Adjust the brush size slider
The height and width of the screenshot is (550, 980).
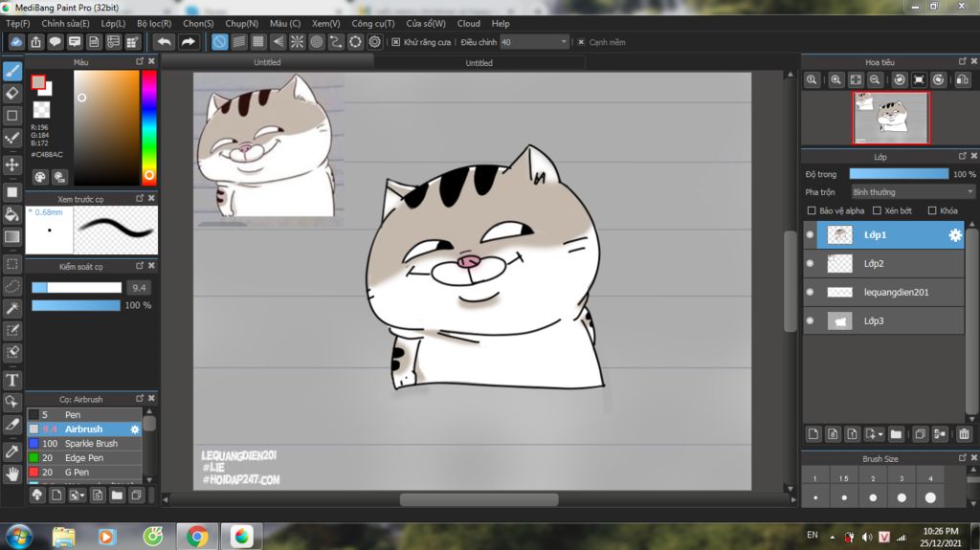tap(77, 288)
